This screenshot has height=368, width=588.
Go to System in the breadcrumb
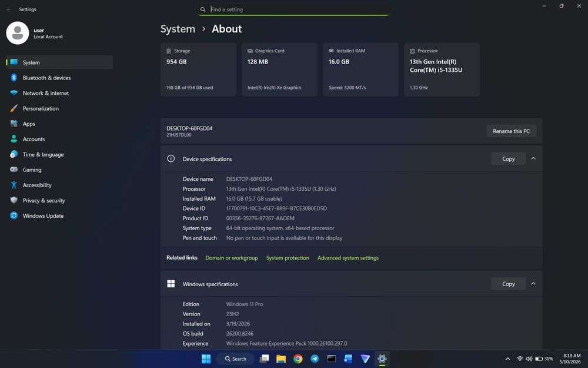pyautogui.click(x=178, y=29)
